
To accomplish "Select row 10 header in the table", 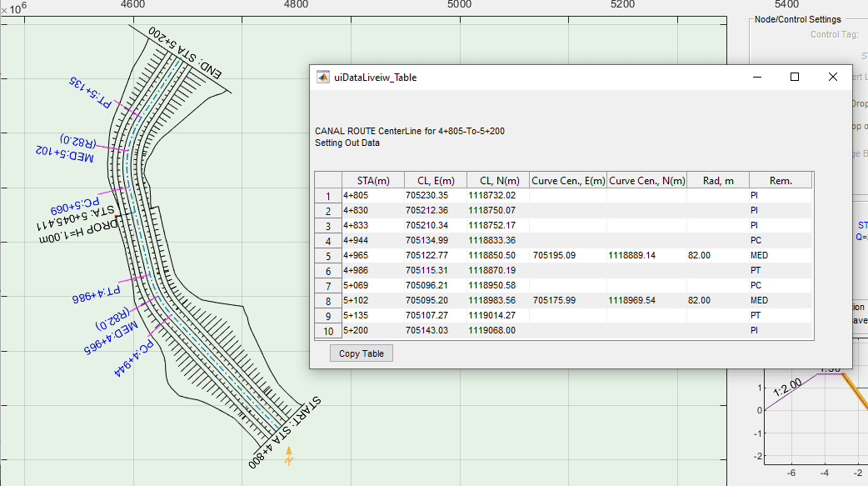I will click(x=328, y=331).
